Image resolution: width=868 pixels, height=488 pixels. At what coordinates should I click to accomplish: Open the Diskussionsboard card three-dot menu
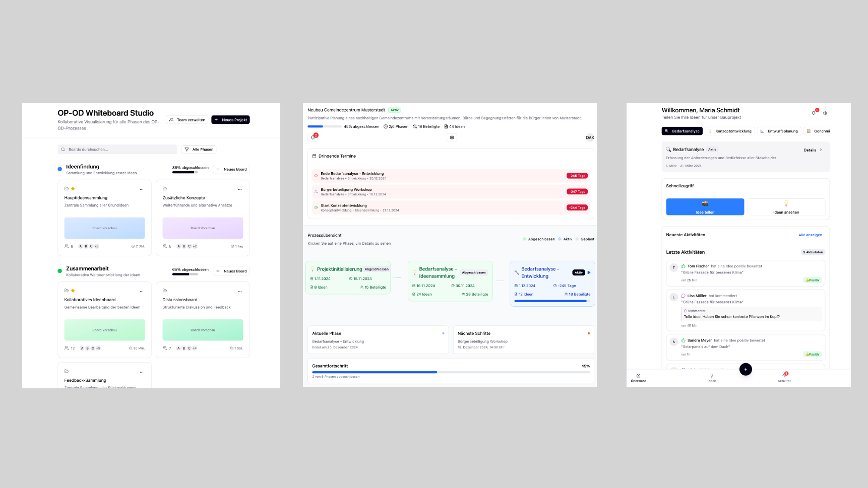pos(240,291)
